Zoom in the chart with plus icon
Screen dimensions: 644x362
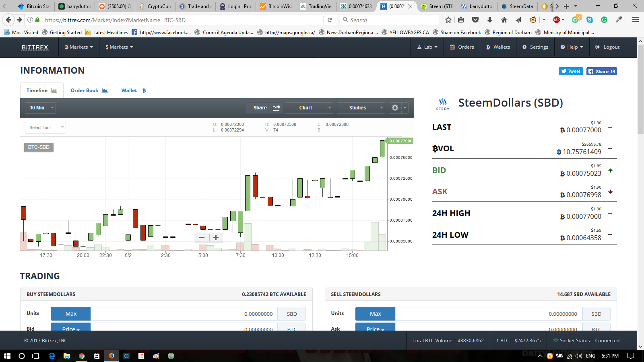pos(216,237)
